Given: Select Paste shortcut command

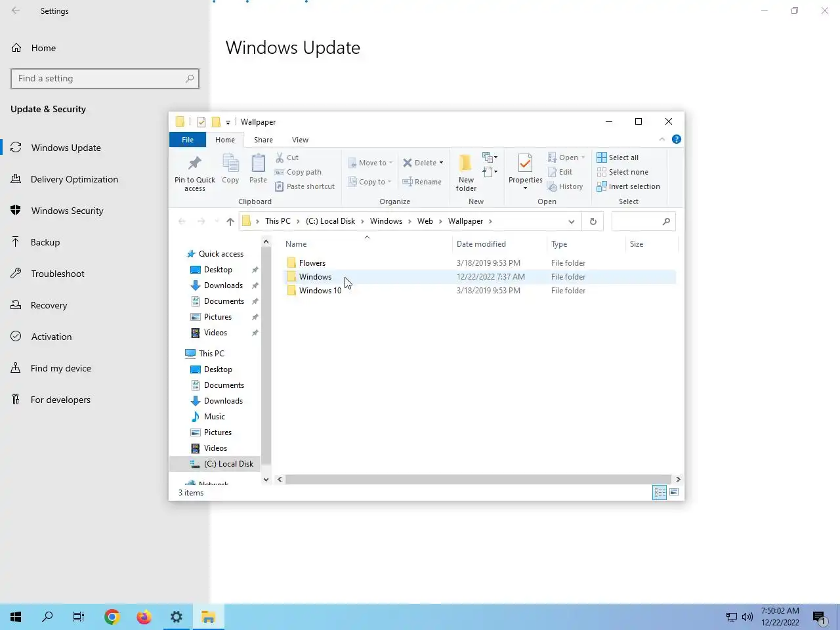Looking at the screenshot, I should [304, 186].
